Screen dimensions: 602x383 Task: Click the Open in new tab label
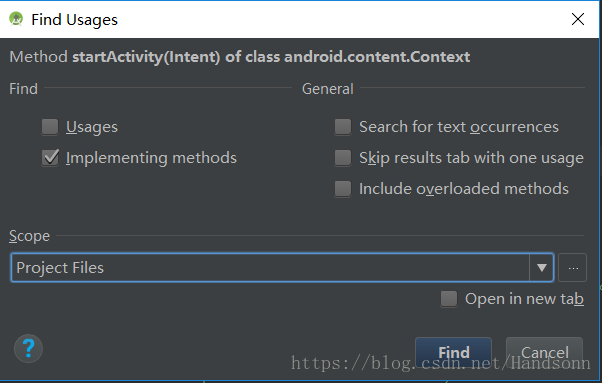coord(524,299)
